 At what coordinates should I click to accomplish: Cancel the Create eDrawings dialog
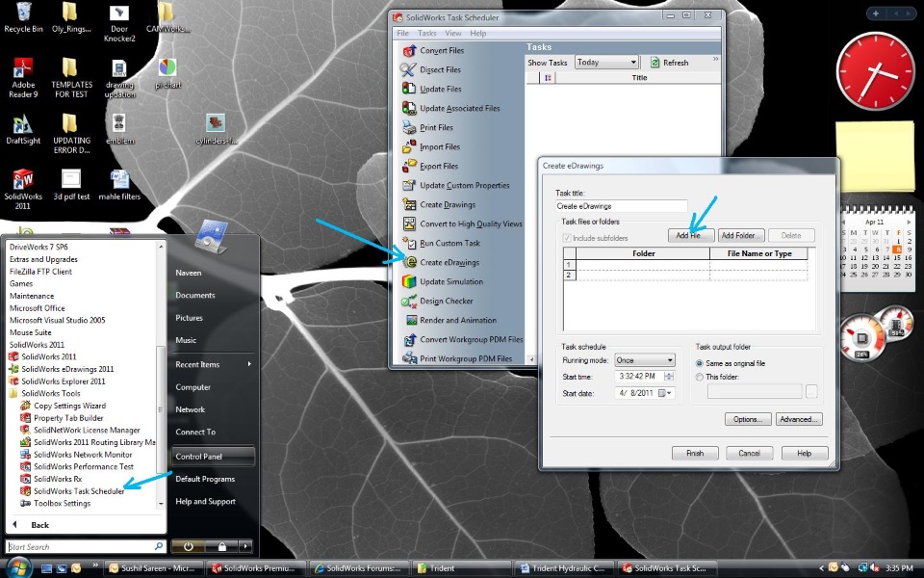point(749,453)
